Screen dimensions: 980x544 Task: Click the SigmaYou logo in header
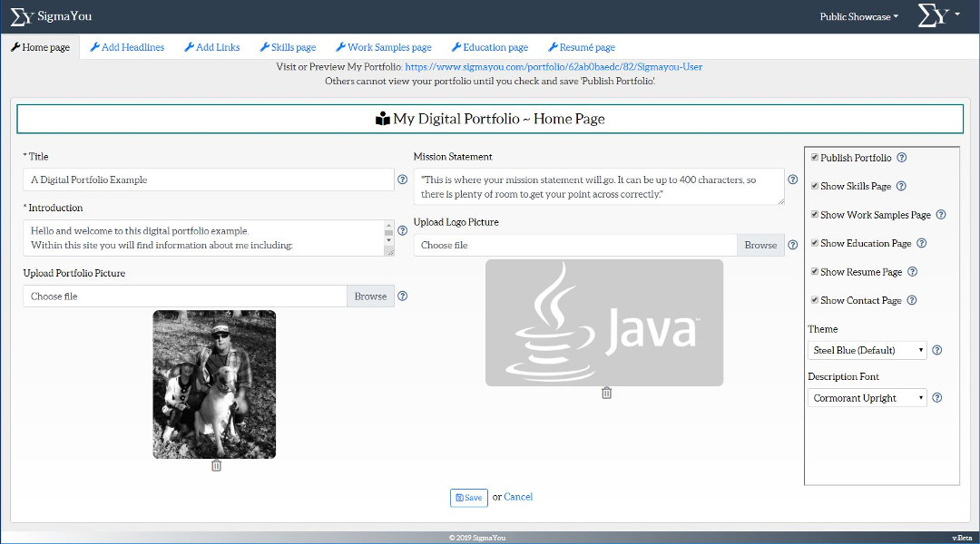[x=51, y=17]
